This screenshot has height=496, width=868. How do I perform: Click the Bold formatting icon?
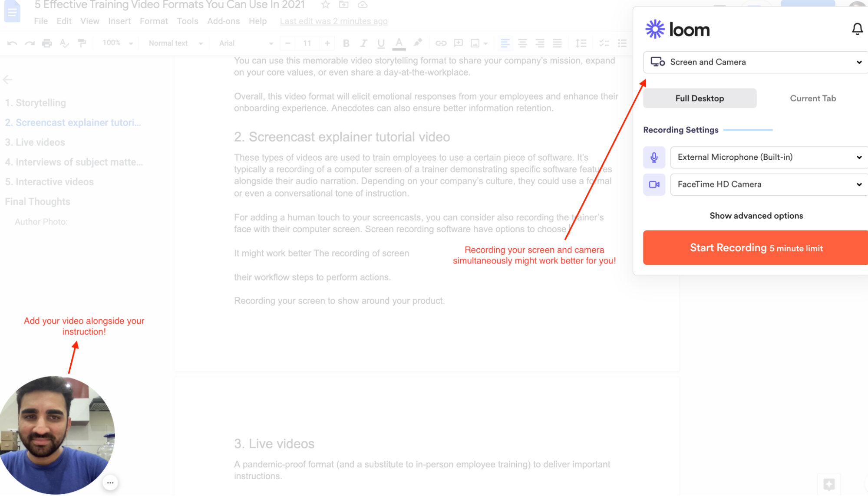point(346,43)
